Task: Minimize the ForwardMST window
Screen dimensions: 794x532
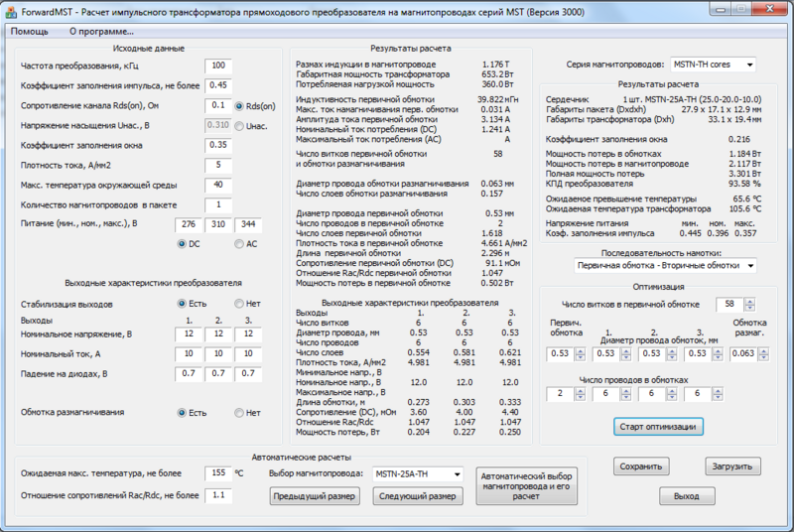Action: tap(721, 9)
